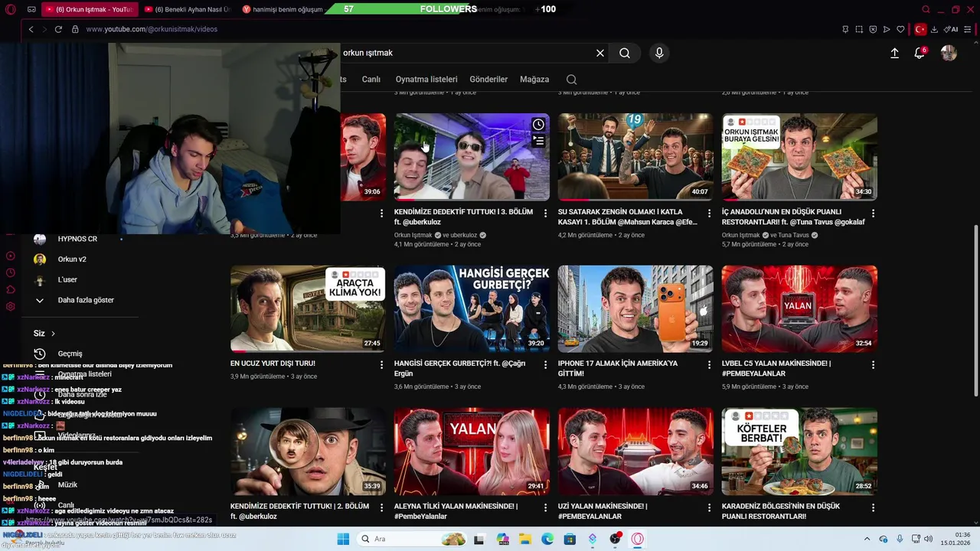This screenshot has width=980, height=551.
Task: Click the Opera browser search tabs icon
Action: pyautogui.click(x=926, y=9)
